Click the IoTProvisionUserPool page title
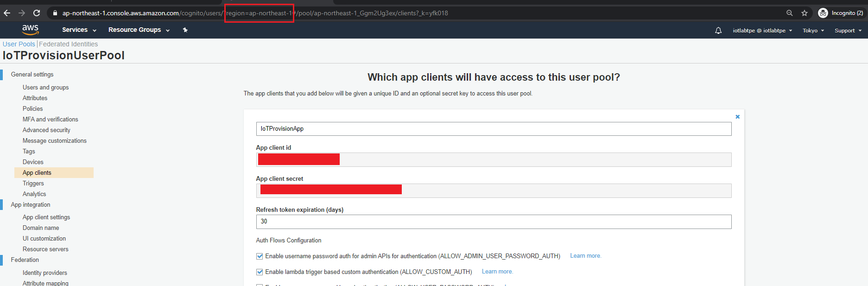Viewport: 868px width, 286px height. coord(63,56)
